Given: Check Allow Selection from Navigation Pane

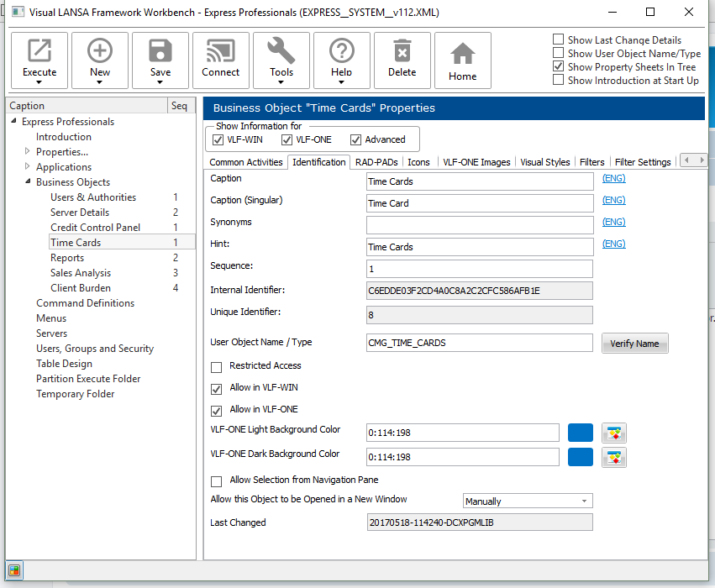Looking at the screenshot, I should pyautogui.click(x=217, y=481).
